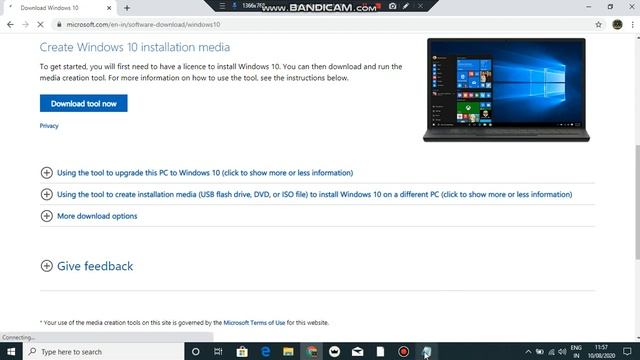Click the Bandicam pencil draw icon
The image size is (640, 360).
click(x=406, y=6)
